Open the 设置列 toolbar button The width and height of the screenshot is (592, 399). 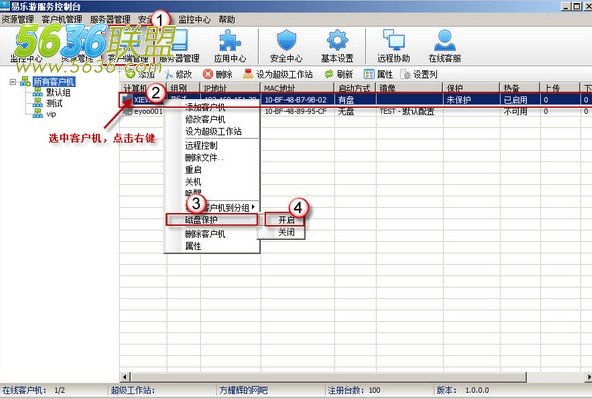tap(419, 74)
